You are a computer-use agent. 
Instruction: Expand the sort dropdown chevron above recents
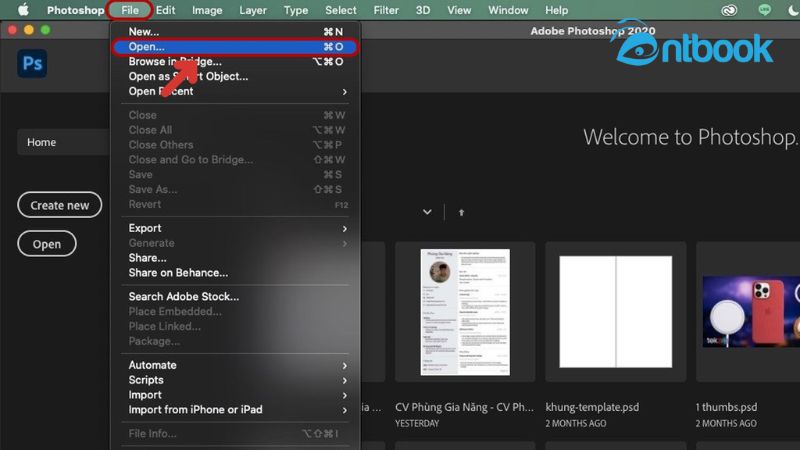pos(427,212)
